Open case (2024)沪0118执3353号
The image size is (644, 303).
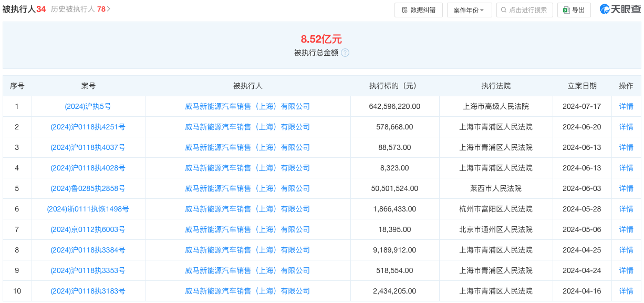coord(88,270)
